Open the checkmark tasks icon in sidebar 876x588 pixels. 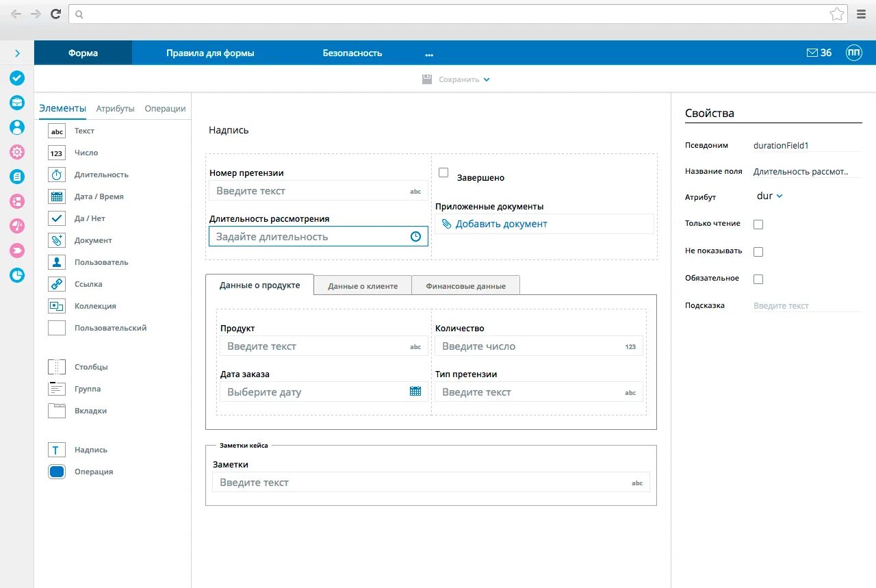(17, 78)
